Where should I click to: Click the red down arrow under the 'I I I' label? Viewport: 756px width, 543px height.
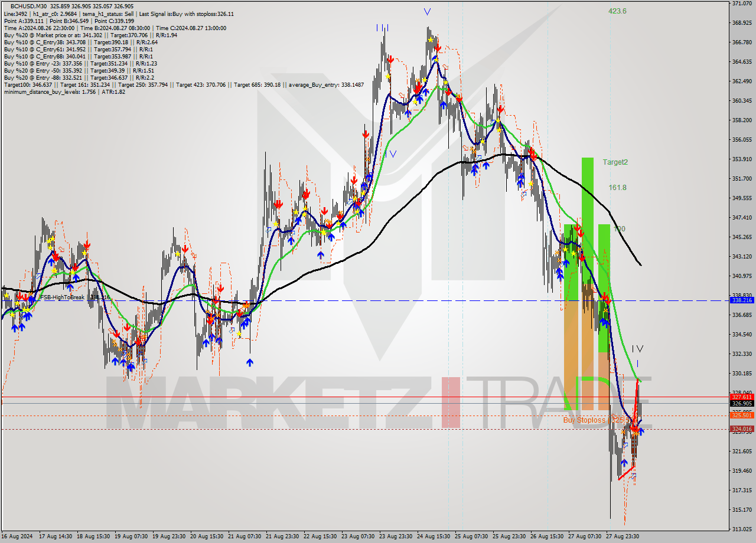pyautogui.click(x=390, y=59)
